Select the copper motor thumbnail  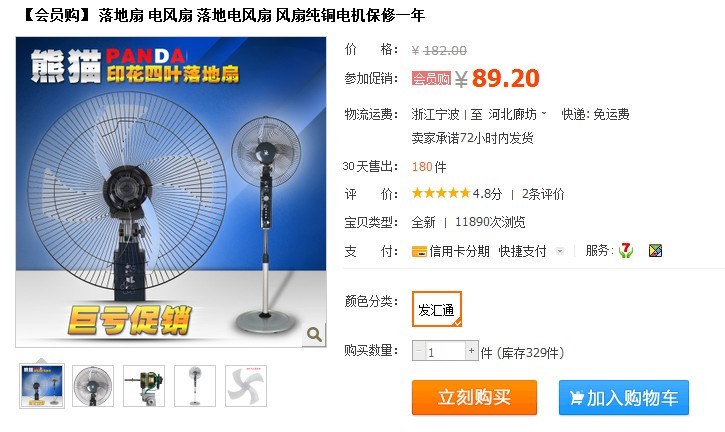144,386
